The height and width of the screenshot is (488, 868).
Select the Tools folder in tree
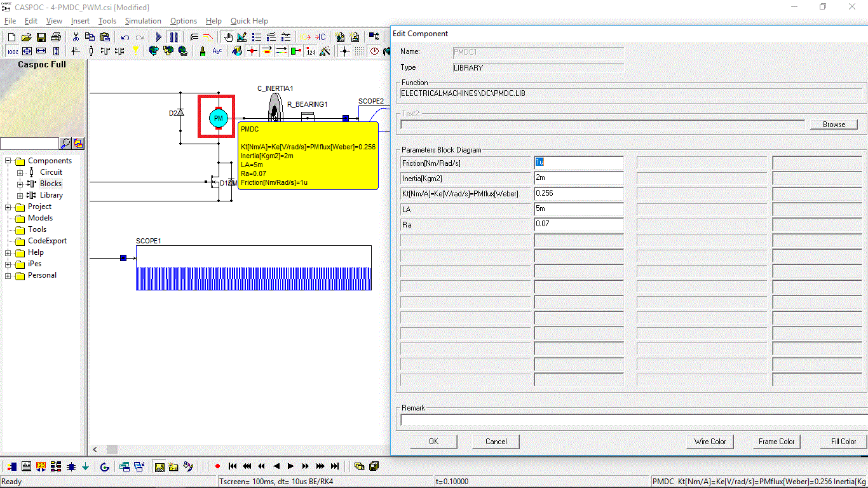(x=37, y=229)
